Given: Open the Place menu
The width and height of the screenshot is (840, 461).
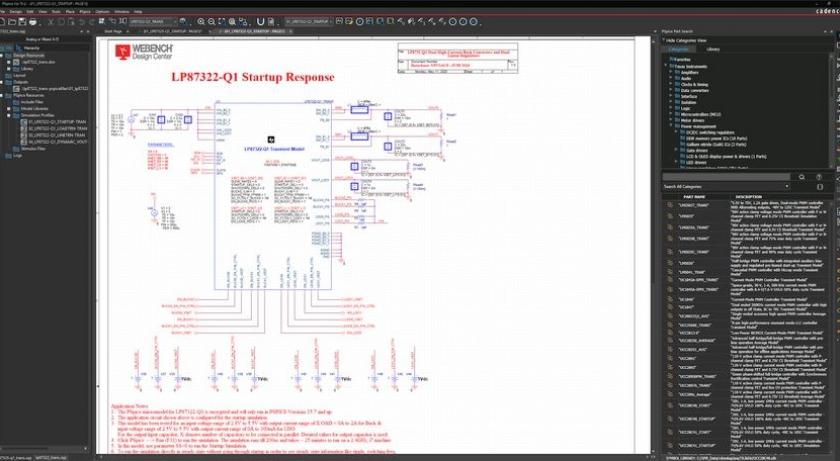Looking at the screenshot, I should (70, 11).
